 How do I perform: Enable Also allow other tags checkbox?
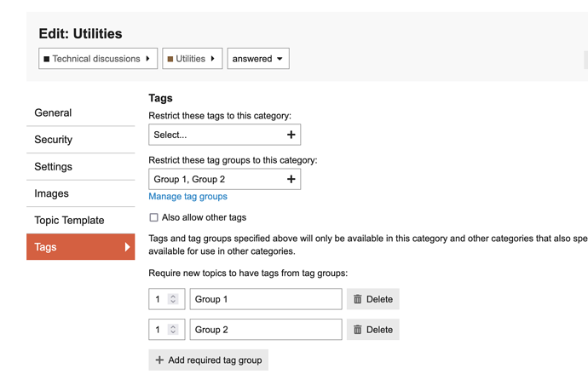(153, 217)
